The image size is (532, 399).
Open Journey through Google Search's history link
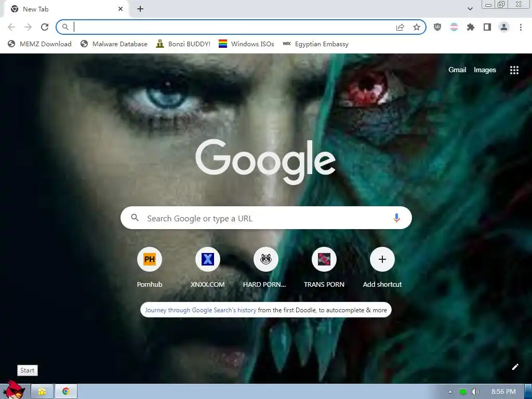(201, 310)
